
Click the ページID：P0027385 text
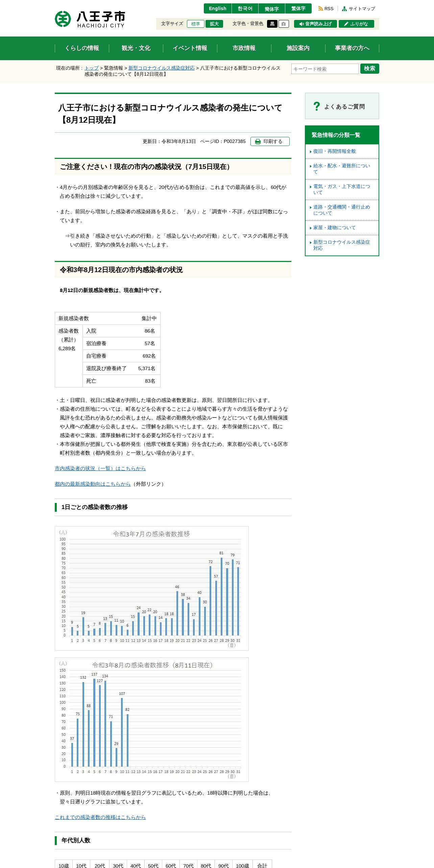tap(223, 141)
